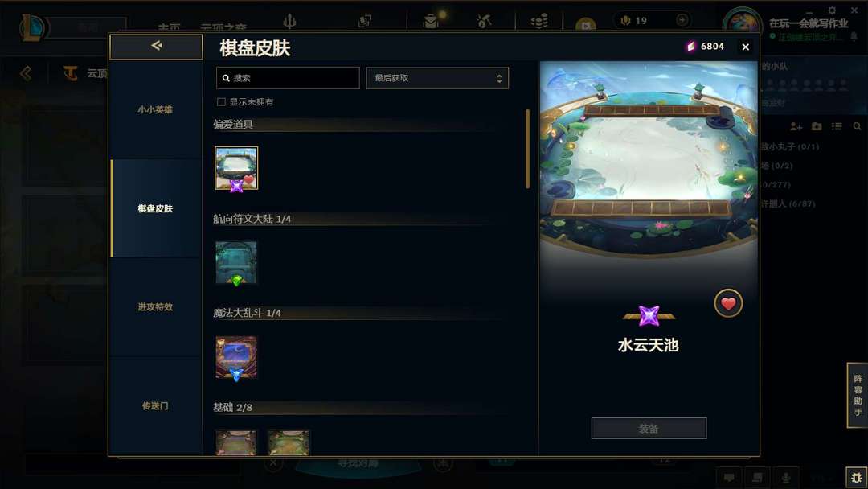The height and width of the screenshot is (489, 868).
Task: Click the settings gear icon at top right
Action: 832,10
